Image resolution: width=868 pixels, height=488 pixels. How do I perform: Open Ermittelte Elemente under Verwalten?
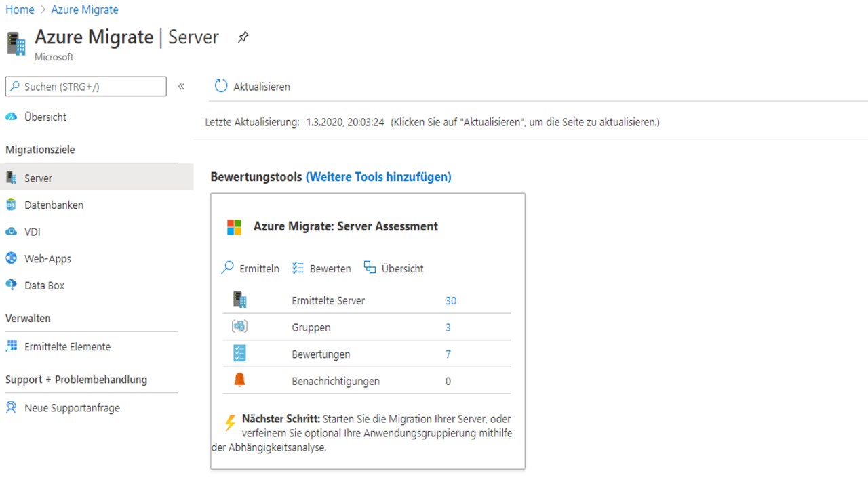click(x=67, y=346)
